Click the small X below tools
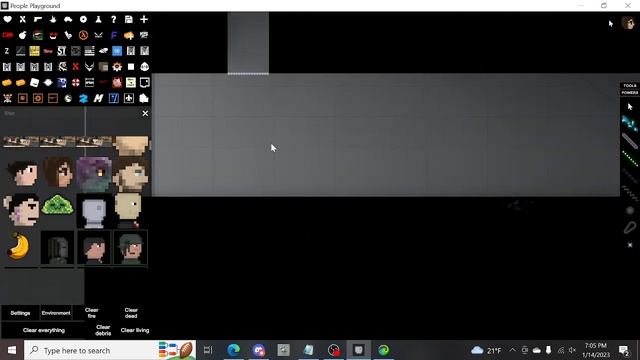The height and width of the screenshot is (360, 640). (x=630, y=245)
